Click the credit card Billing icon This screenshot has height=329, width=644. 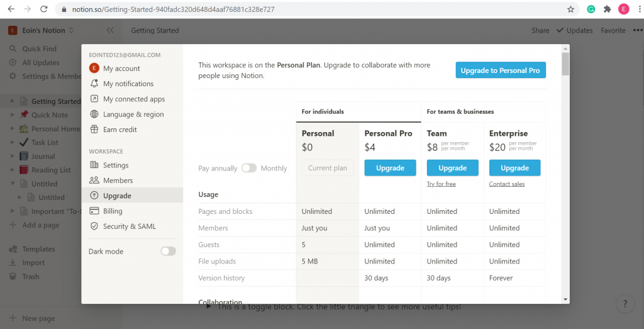pyautogui.click(x=94, y=211)
